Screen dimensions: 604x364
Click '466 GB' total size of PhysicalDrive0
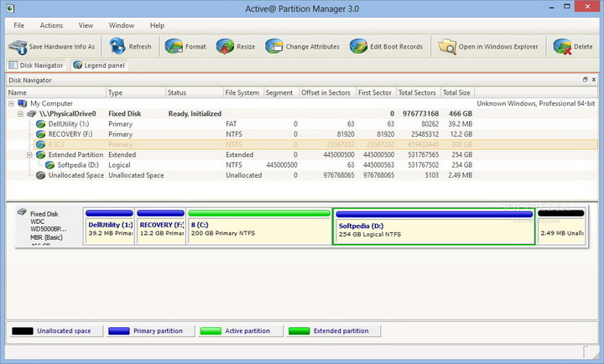(x=461, y=114)
